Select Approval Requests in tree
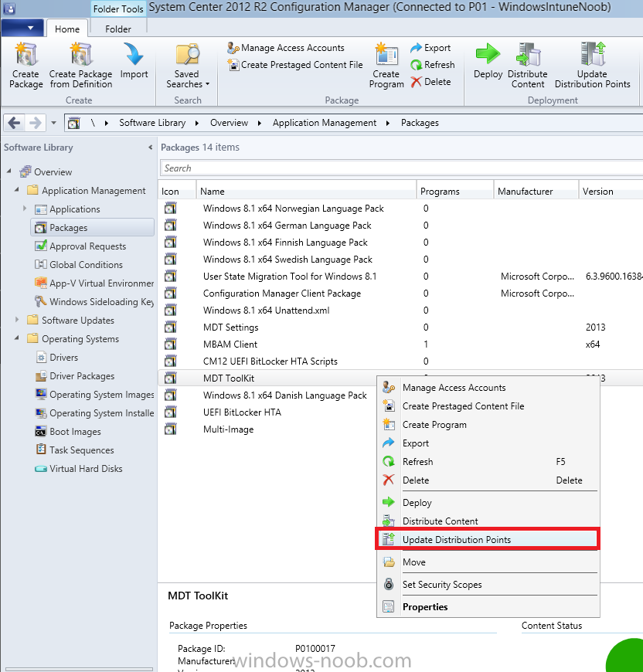The image size is (643, 672). tap(80, 246)
